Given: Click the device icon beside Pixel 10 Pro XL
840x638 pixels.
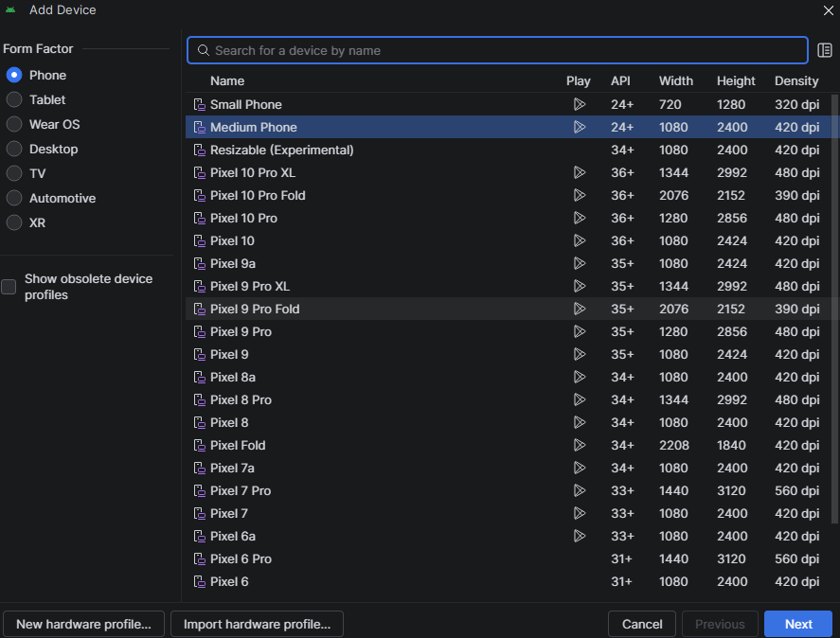Looking at the screenshot, I should (199, 172).
